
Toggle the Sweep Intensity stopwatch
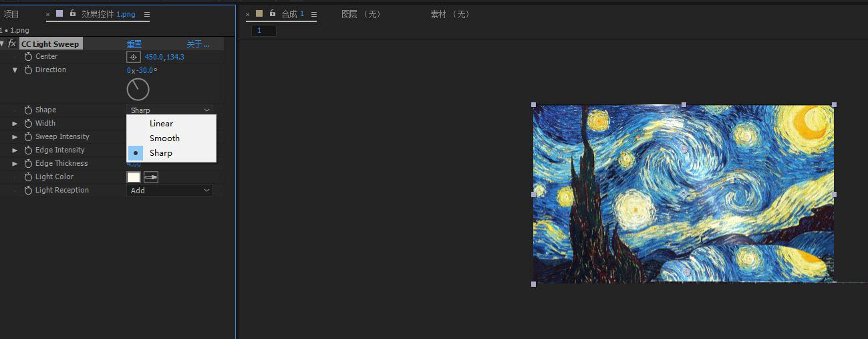pyautogui.click(x=28, y=137)
